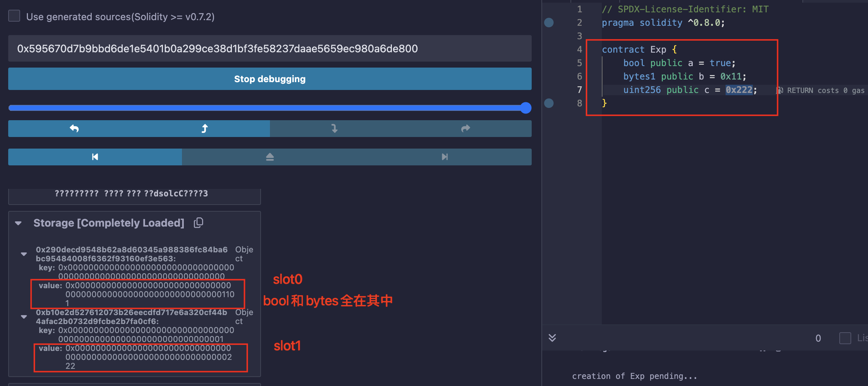This screenshot has height=386, width=868.
Task: Click the transaction hash input field
Action: point(270,49)
